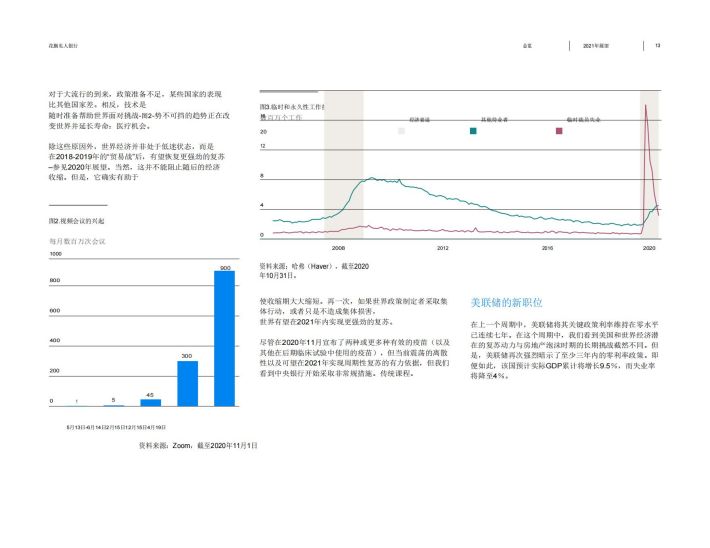Click the '300' value label above the bar
Image resolution: width=710 pixels, height=548 pixels.
[x=187, y=356]
